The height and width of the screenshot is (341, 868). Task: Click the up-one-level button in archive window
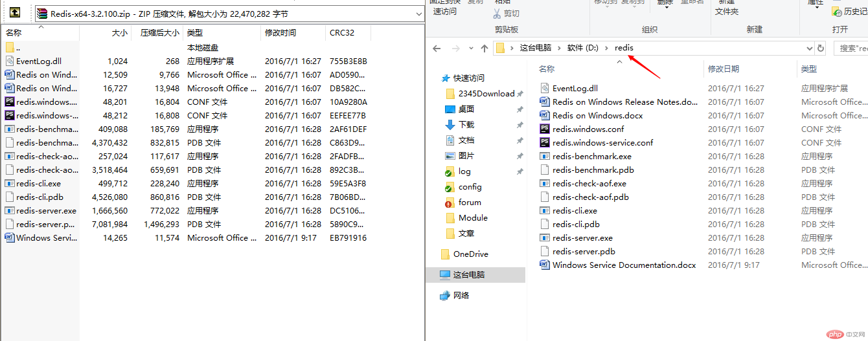pos(14,13)
